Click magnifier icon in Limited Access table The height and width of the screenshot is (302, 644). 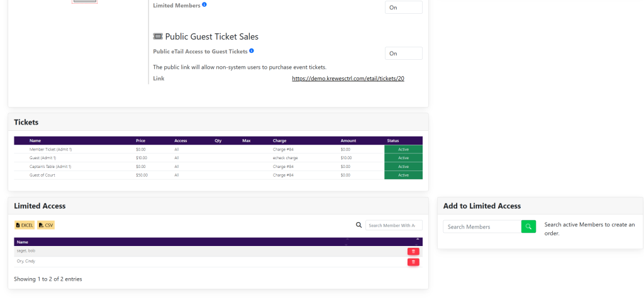tap(359, 225)
